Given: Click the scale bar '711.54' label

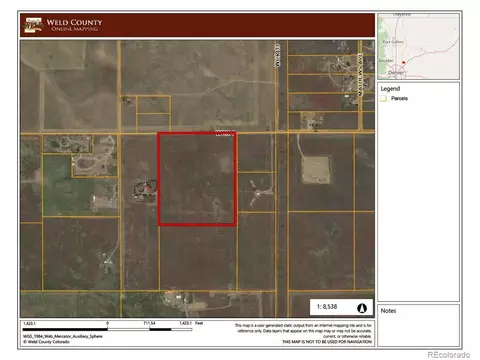Looking at the screenshot, I should click(x=149, y=323).
